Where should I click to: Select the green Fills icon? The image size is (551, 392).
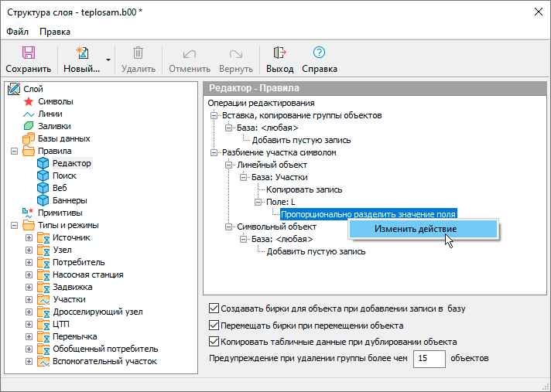(29, 126)
